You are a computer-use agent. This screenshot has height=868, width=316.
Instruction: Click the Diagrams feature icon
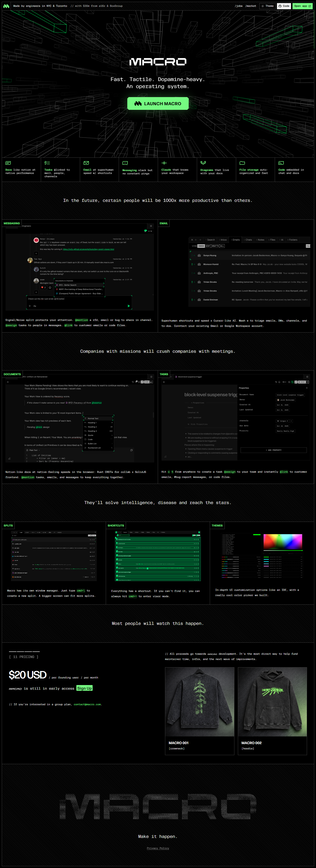(203, 163)
